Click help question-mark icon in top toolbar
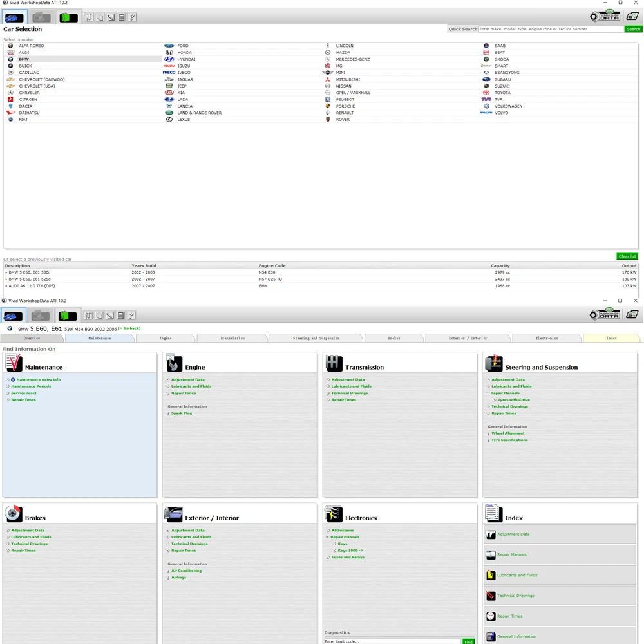 point(132,17)
